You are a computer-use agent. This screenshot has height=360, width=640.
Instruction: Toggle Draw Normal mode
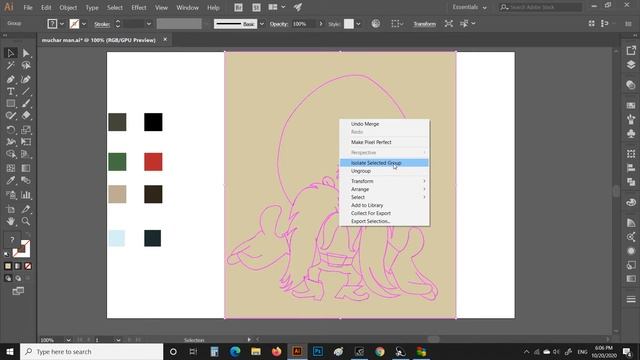8,278
